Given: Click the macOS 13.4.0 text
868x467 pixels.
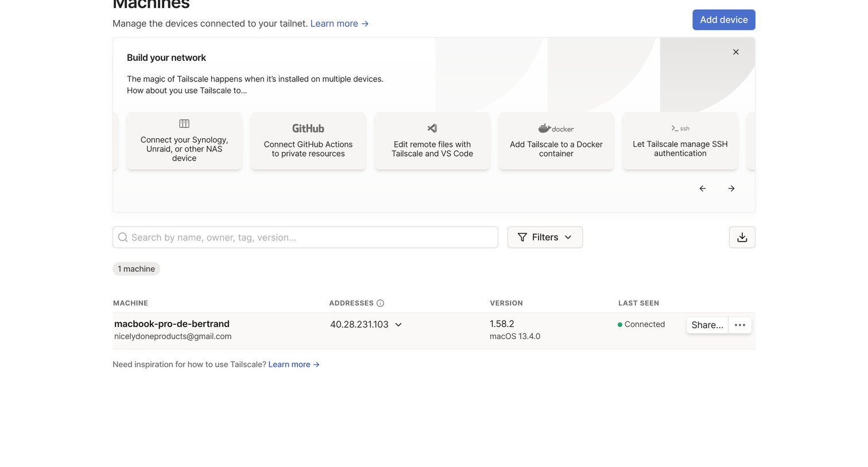Looking at the screenshot, I should tap(515, 337).
